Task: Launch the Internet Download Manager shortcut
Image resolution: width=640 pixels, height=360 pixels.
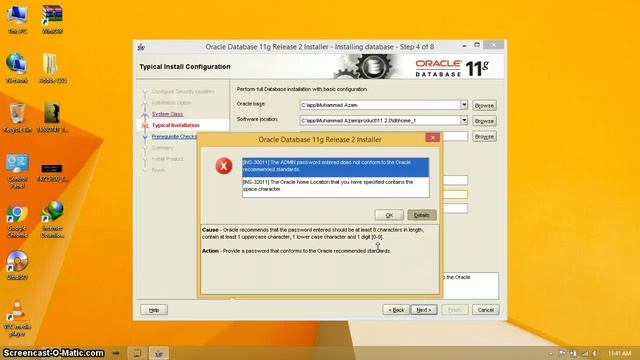Action: click(52, 220)
